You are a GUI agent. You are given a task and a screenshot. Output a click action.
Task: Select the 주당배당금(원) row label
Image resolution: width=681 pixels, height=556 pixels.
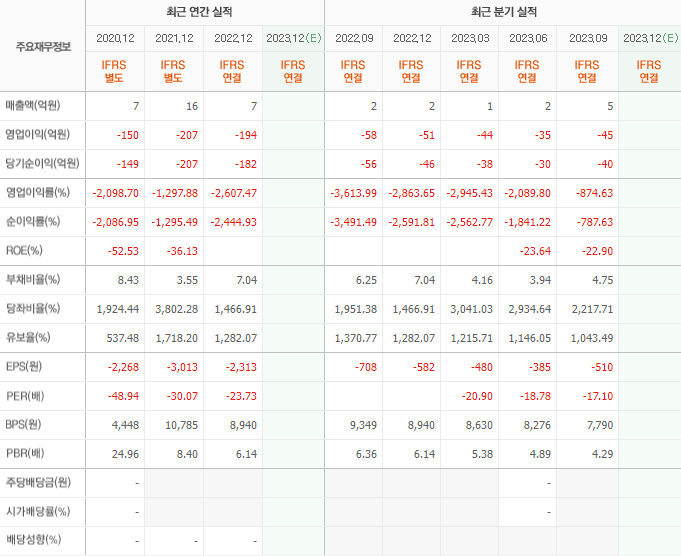(x=38, y=482)
